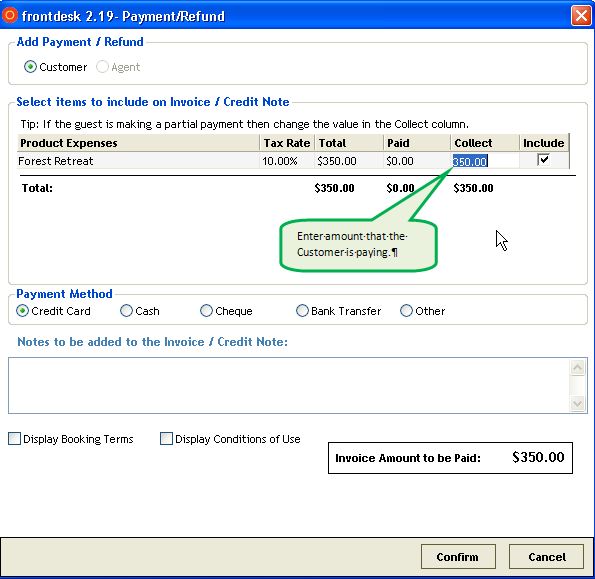Choose Other as payment method
This screenshot has height=579, width=595.
(x=406, y=311)
